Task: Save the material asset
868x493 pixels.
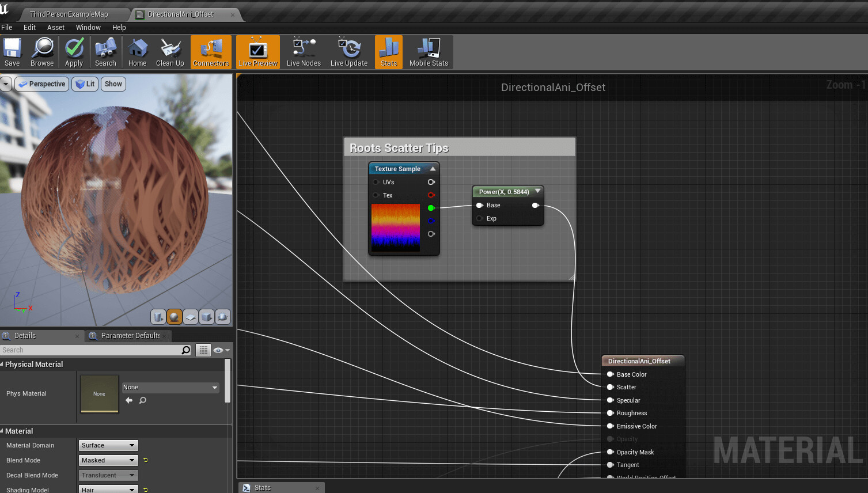Action: 12,52
